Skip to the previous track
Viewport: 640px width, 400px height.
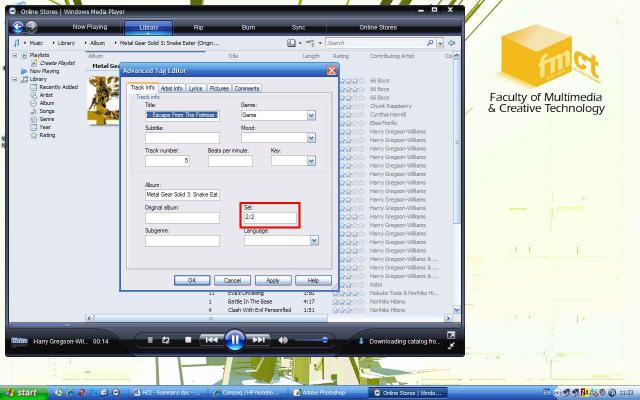coord(211,340)
